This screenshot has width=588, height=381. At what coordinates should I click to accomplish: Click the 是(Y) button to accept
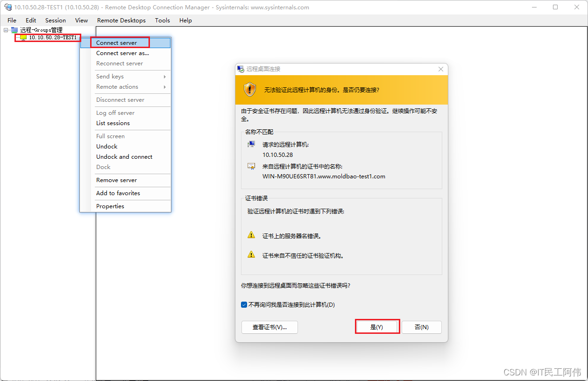pos(377,326)
